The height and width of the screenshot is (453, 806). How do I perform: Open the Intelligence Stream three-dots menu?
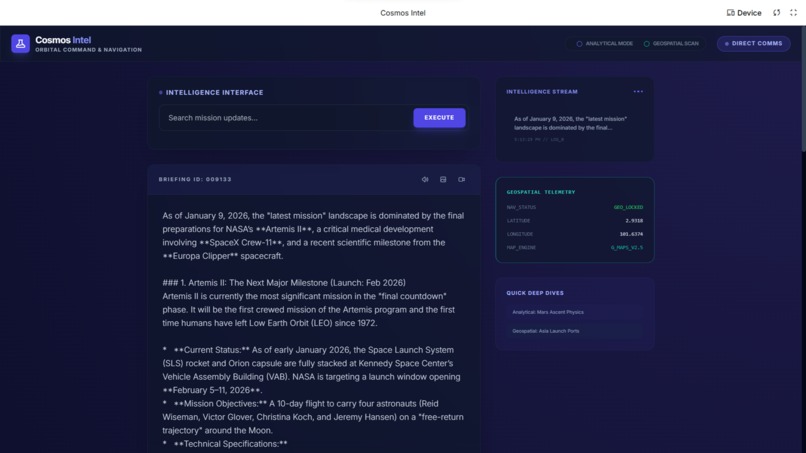[x=638, y=92]
